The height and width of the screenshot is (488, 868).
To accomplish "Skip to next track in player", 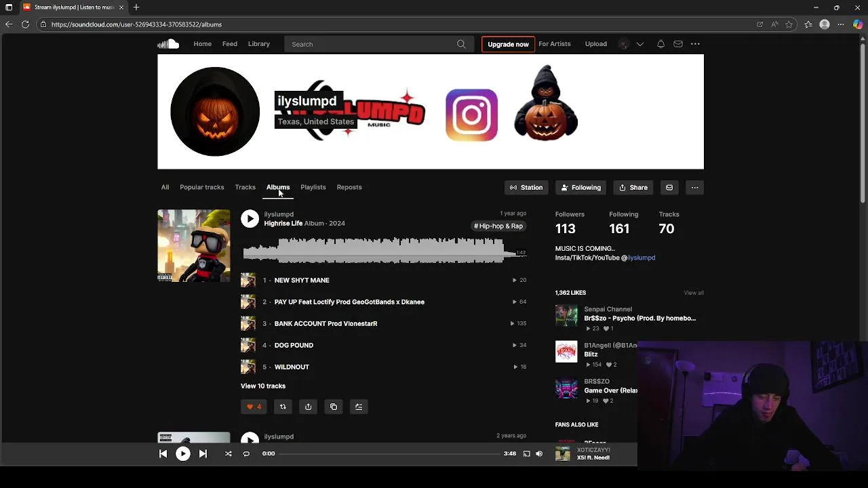I will [x=203, y=454].
